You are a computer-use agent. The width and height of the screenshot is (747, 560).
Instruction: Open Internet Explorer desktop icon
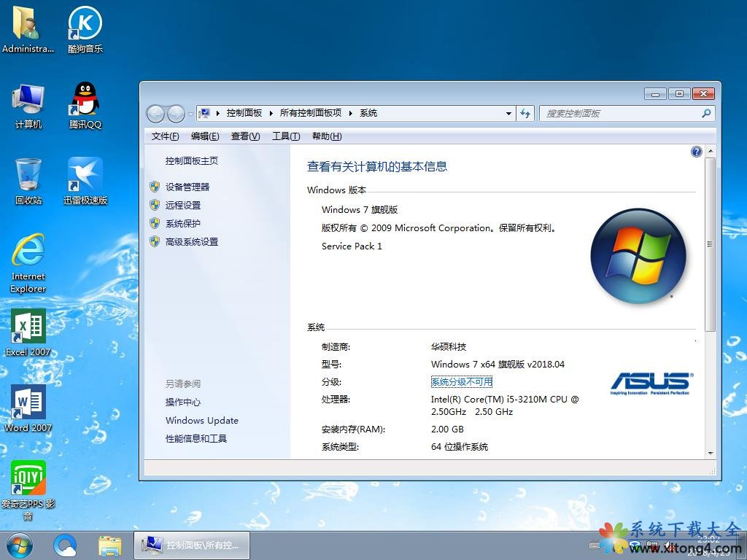pos(28,262)
